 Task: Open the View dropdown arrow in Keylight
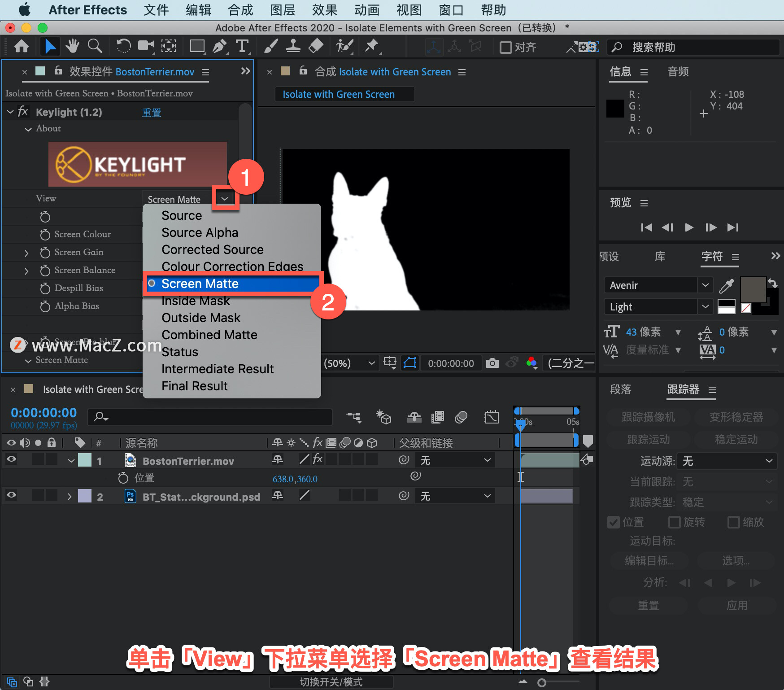pyautogui.click(x=225, y=198)
